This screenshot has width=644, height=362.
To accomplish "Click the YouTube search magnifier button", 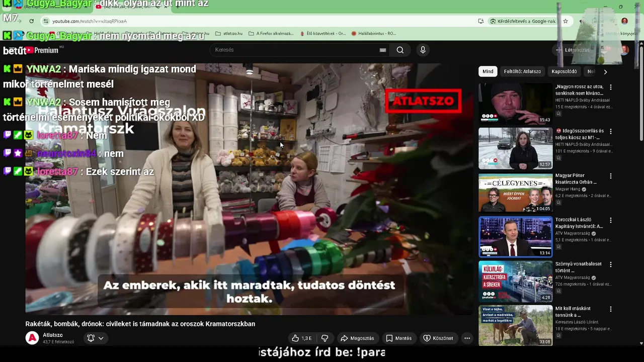I will point(400,50).
